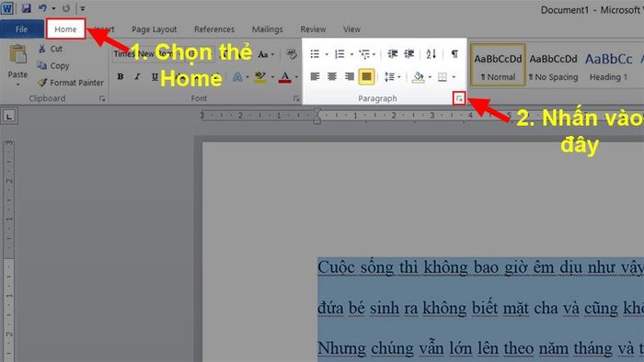Image resolution: width=644 pixels, height=362 pixels.
Task: Click the line starting 'Cuộc sống thì'
Action: click(480, 267)
